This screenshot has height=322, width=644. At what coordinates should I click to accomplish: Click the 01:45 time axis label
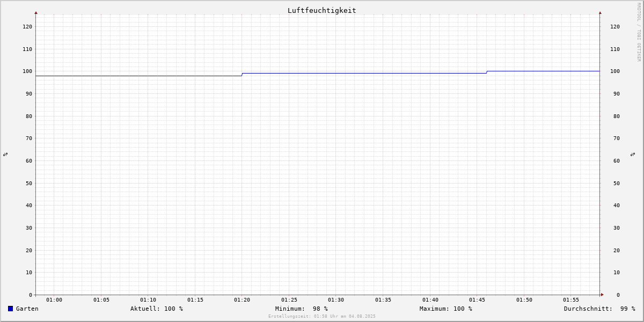[x=477, y=300]
